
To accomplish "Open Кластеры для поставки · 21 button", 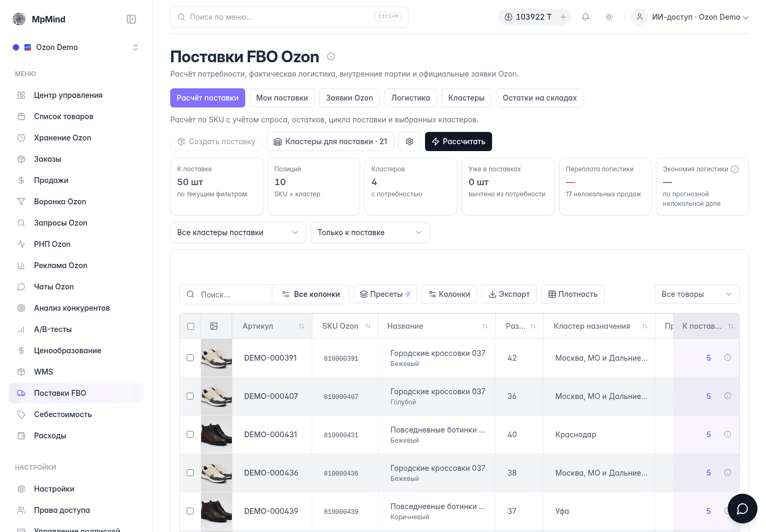I will tap(330, 142).
